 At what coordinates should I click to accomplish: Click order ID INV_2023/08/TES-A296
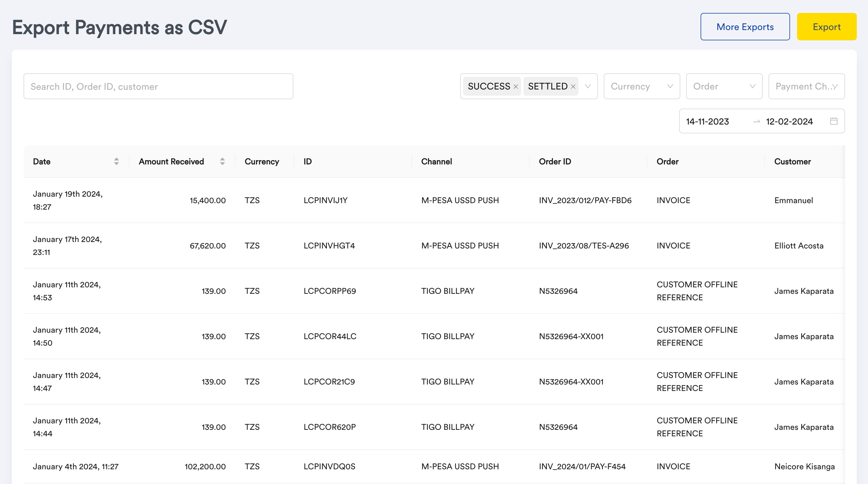[x=584, y=246]
